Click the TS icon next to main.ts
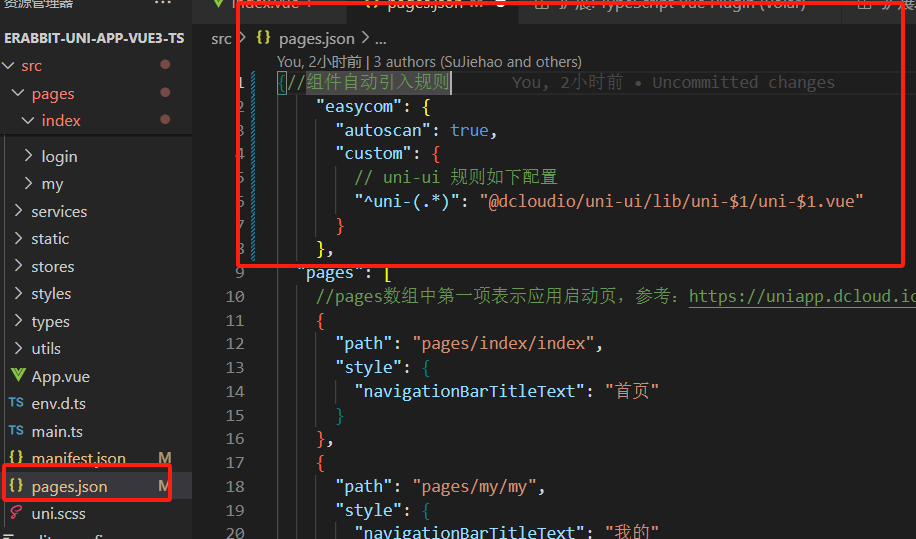 point(16,431)
